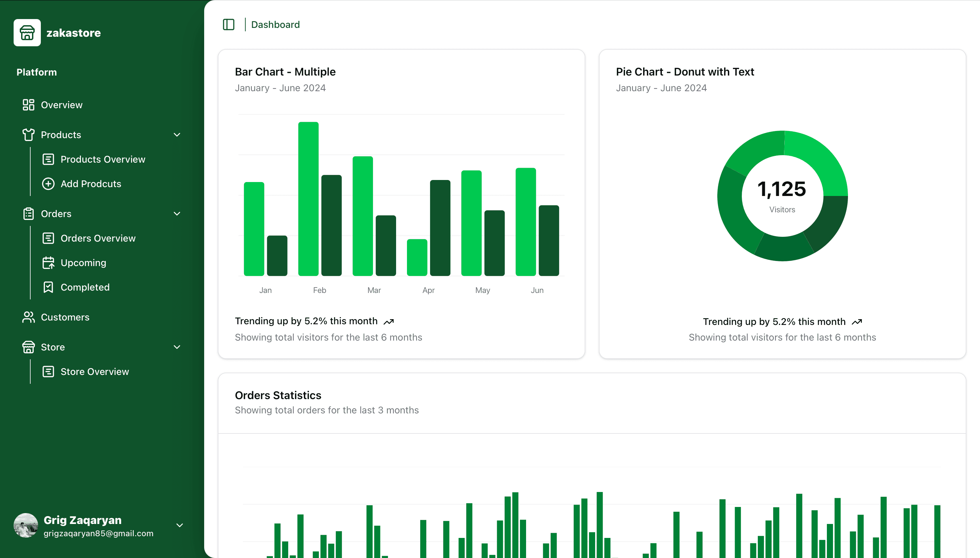Click the Store storefront icon
Viewport: 980px width, 558px height.
click(28, 347)
